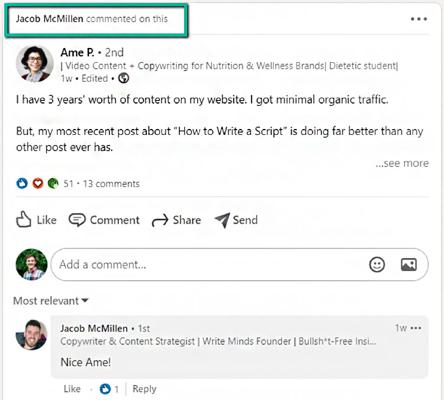Like Jacob McMillen's comment
444x400 pixels.
point(72,389)
